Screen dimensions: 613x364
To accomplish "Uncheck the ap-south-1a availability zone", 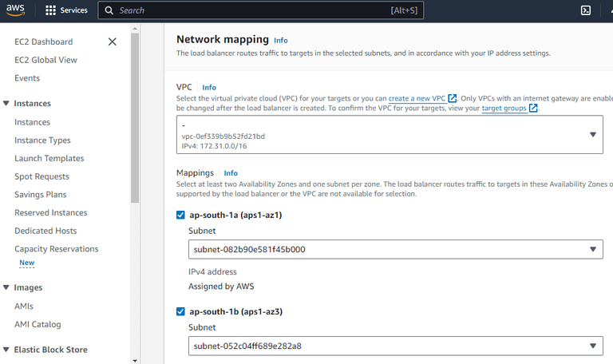I will pos(180,215).
